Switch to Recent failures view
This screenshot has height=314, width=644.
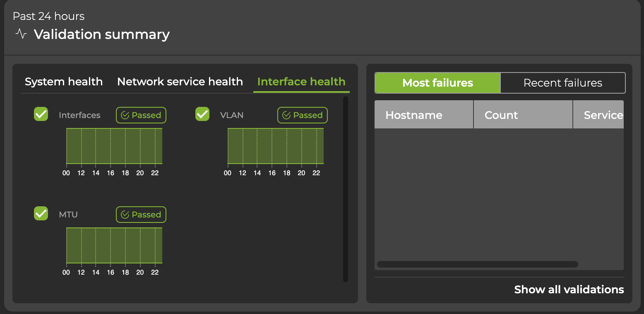(562, 83)
